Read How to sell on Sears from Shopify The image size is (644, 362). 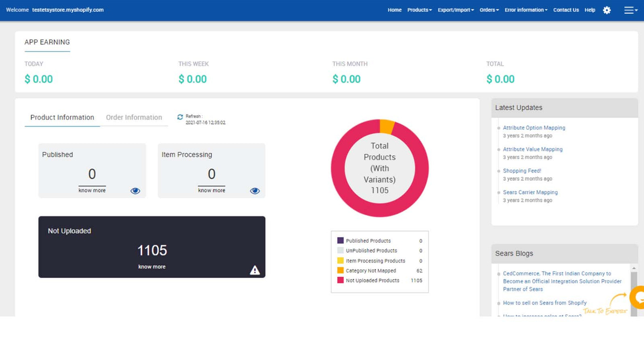544,303
